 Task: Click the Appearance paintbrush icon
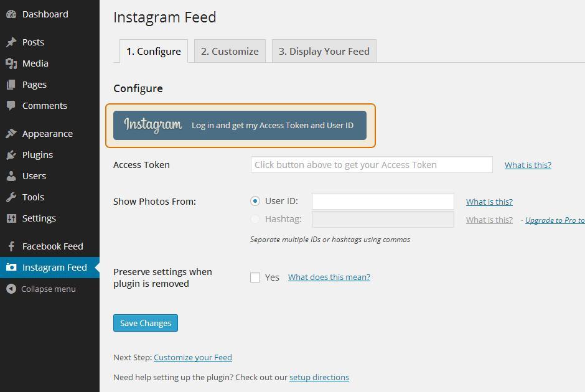11,134
